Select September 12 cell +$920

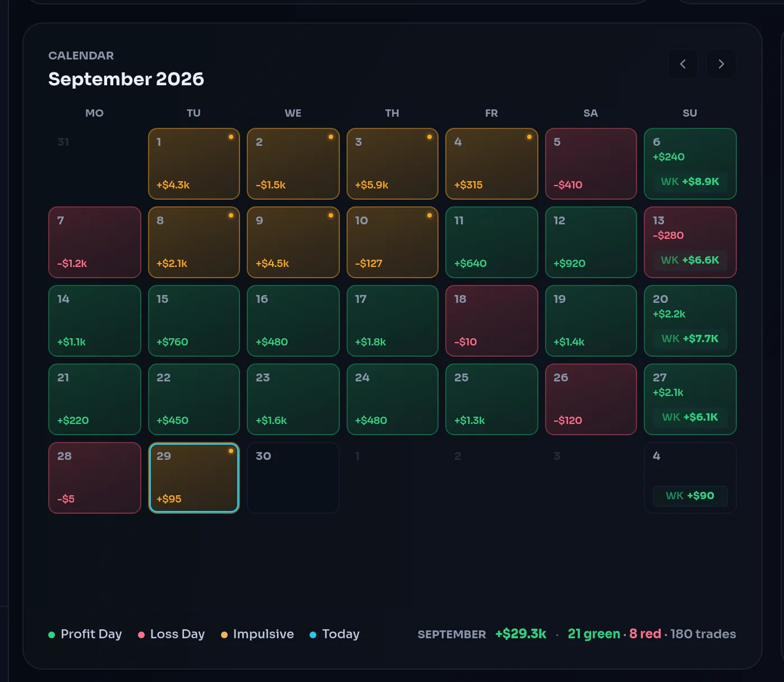(591, 242)
